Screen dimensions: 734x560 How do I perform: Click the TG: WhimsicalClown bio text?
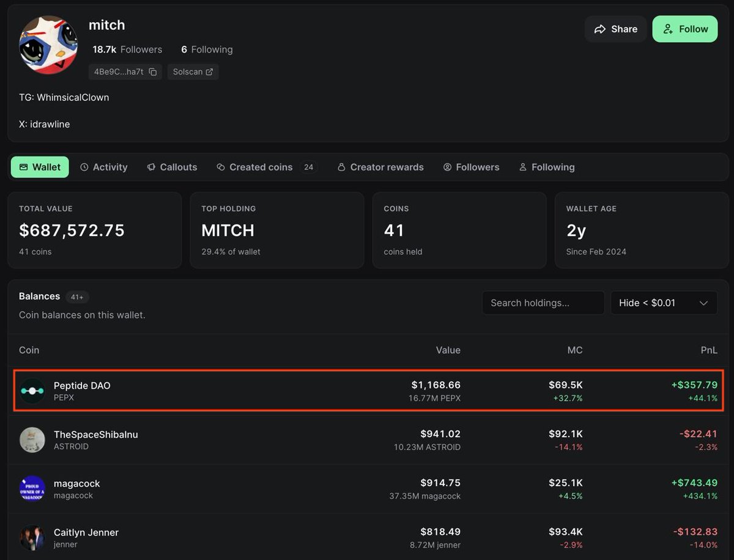pos(64,97)
